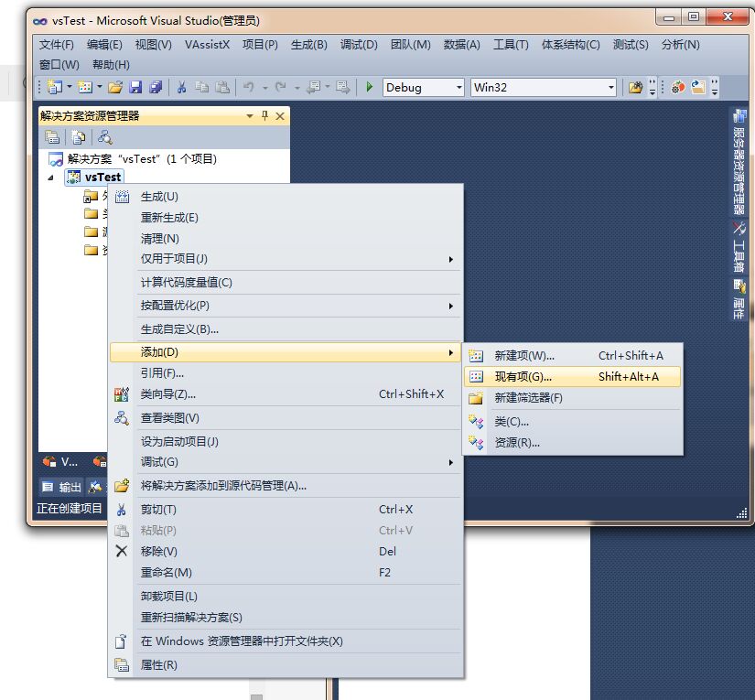755x700 pixels.
Task: Open the Properties side tab on right edge
Action: tap(739, 298)
